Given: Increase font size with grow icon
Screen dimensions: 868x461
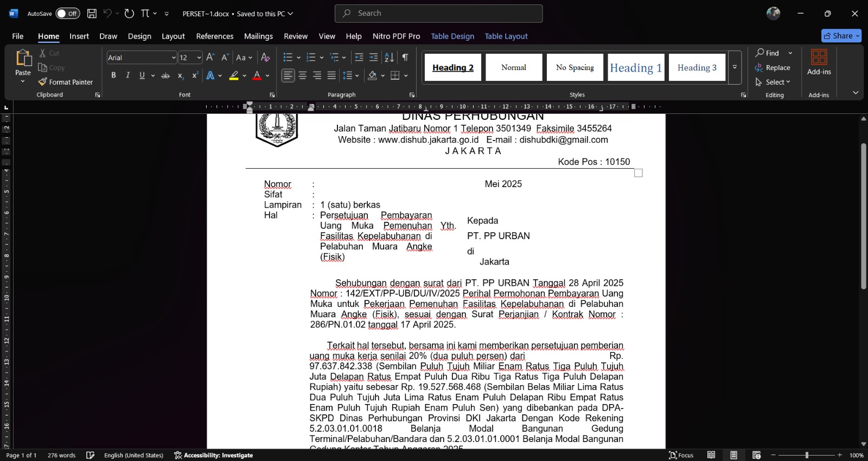Looking at the screenshot, I should (x=210, y=57).
